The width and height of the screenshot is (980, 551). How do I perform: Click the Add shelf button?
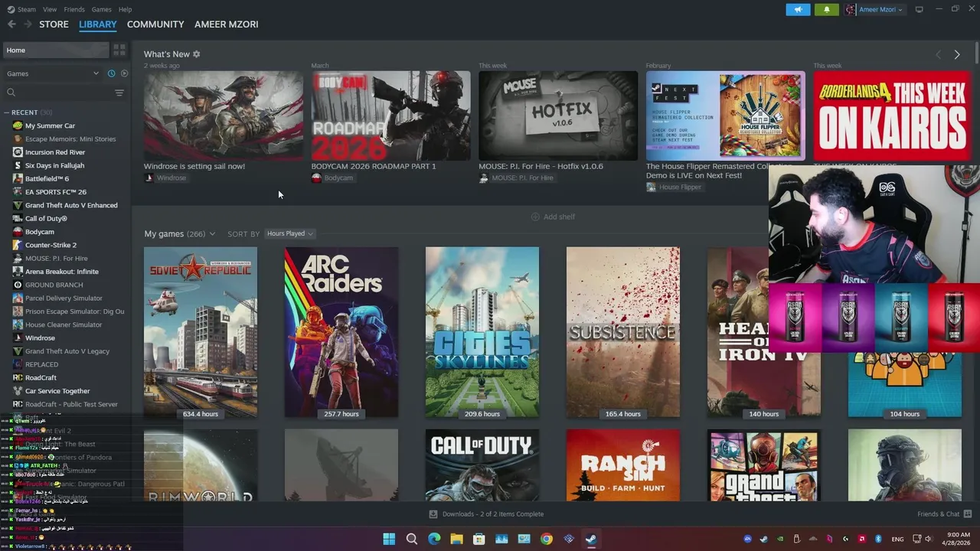553,217
